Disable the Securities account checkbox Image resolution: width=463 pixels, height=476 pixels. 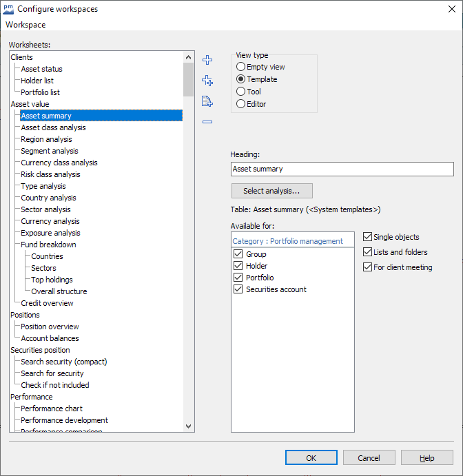(238, 289)
